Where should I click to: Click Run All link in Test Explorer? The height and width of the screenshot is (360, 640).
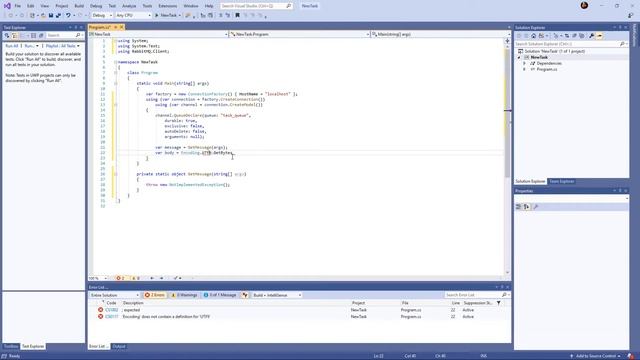coord(12,46)
